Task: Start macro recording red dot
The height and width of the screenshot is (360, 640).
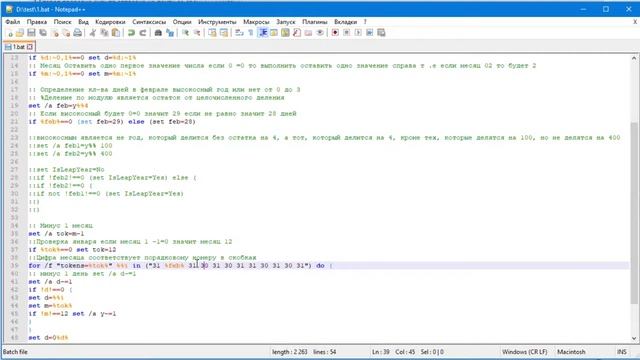Action: 335,33
